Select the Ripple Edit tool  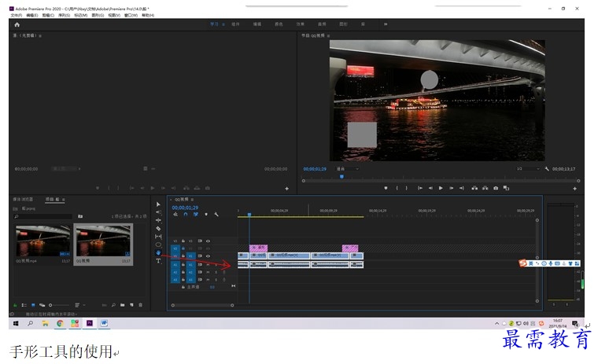click(158, 220)
